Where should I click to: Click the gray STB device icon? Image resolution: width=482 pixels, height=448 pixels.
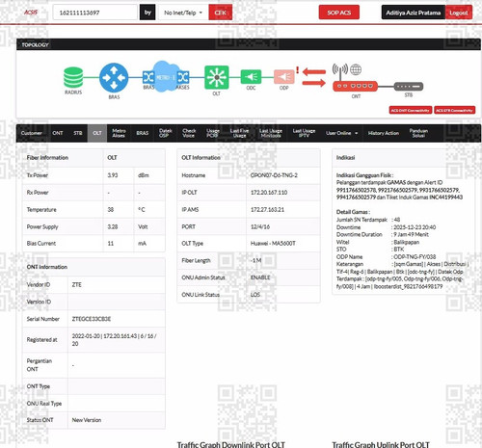click(x=409, y=87)
